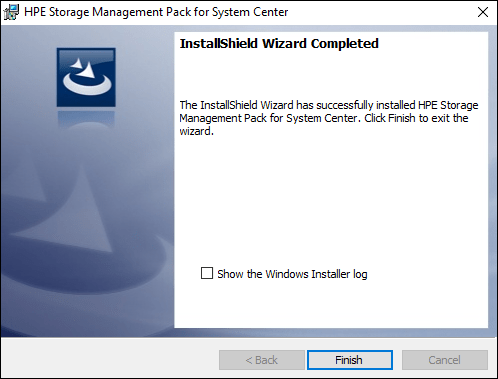Click the installer icon in the title bar
This screenshot has height=379, width=498.
point(11,12)
